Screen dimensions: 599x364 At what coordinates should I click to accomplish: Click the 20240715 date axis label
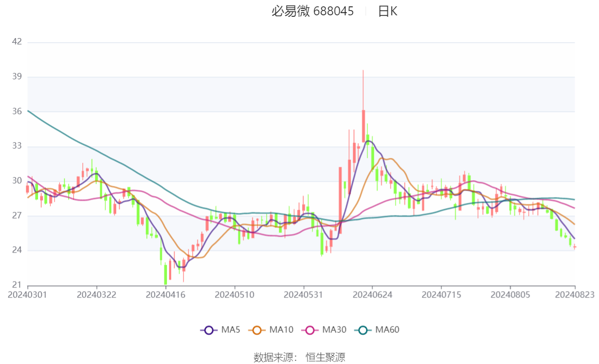[x=441, y=295]
